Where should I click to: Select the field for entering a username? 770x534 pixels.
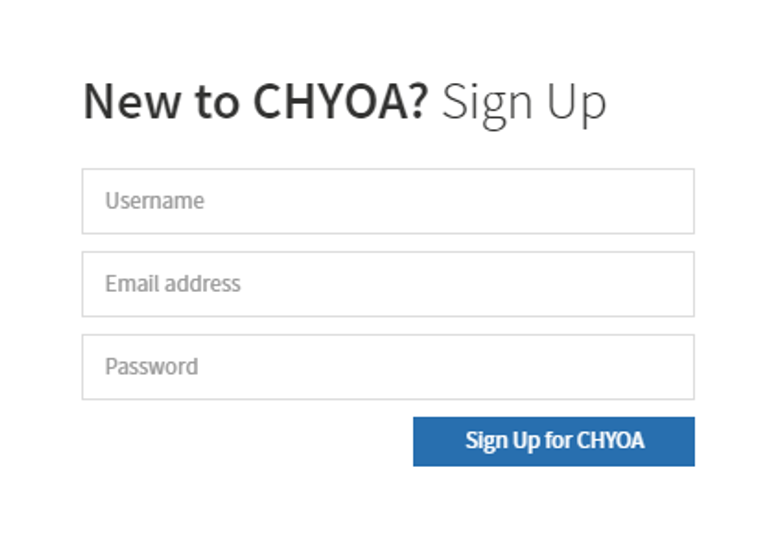click(388, 201)
